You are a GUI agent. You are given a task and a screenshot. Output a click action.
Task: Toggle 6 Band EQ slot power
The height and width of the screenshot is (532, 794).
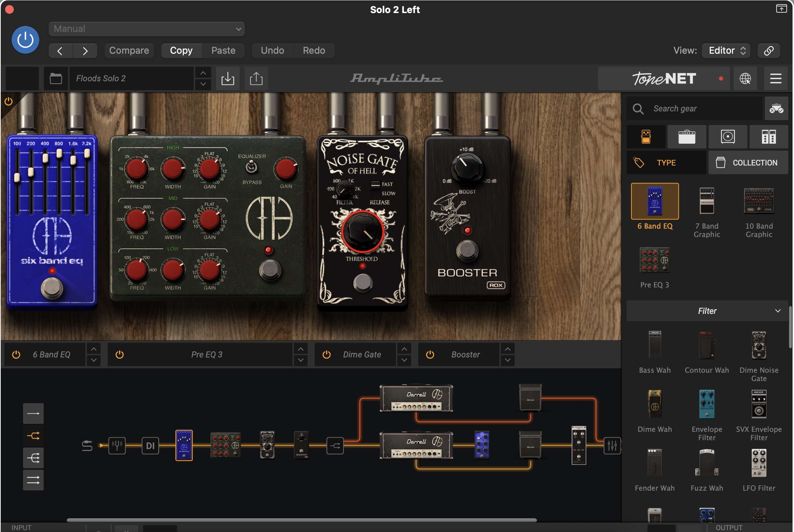tap(16, 355)
